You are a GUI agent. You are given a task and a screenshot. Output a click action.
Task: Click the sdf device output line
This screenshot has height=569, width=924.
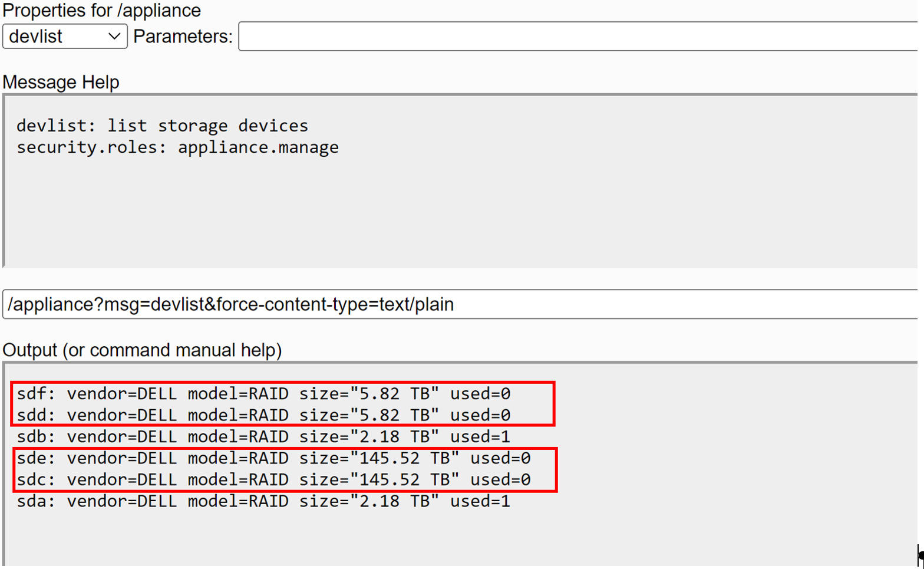(263, 394)
